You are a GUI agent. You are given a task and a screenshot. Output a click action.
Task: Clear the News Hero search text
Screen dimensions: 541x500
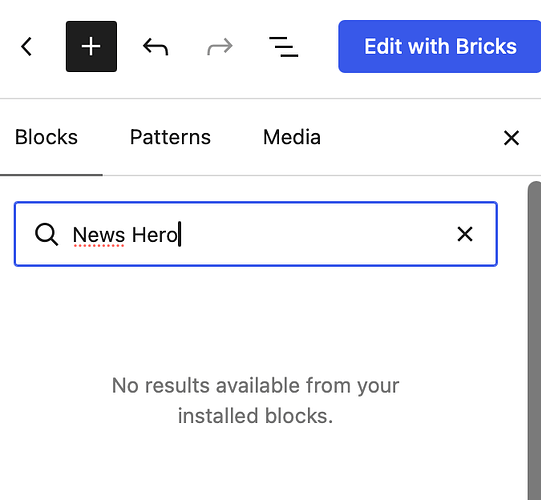point(465,234)
